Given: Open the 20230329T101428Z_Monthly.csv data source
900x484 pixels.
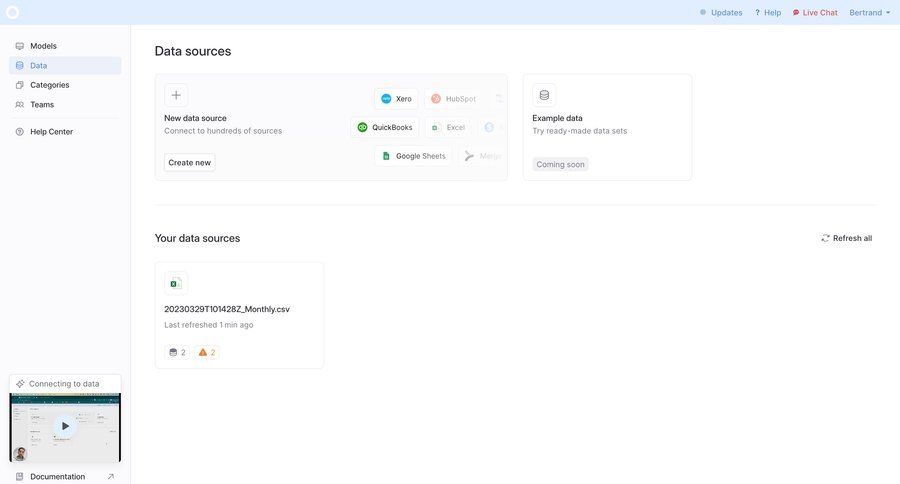Looking at the screenshot, I should (x=239, y=315).
